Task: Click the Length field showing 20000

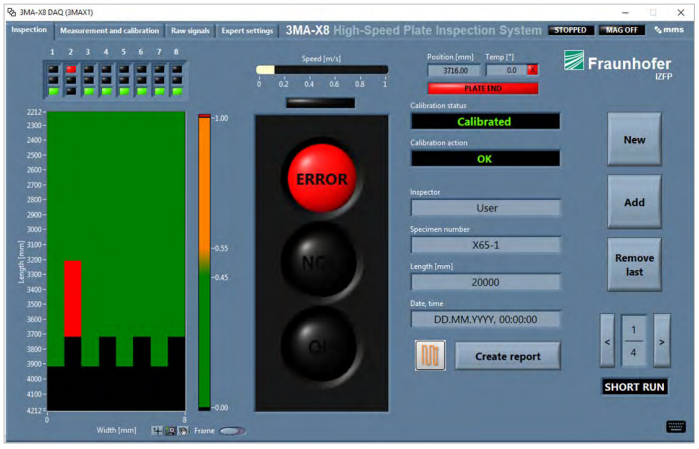Action: click(485, 282)
